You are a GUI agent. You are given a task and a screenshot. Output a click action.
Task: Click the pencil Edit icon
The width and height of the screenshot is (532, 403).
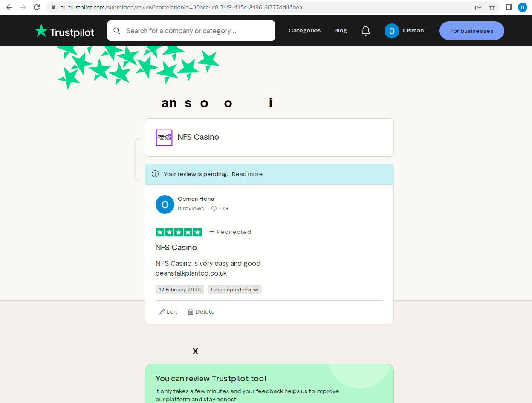click(162, 312)
